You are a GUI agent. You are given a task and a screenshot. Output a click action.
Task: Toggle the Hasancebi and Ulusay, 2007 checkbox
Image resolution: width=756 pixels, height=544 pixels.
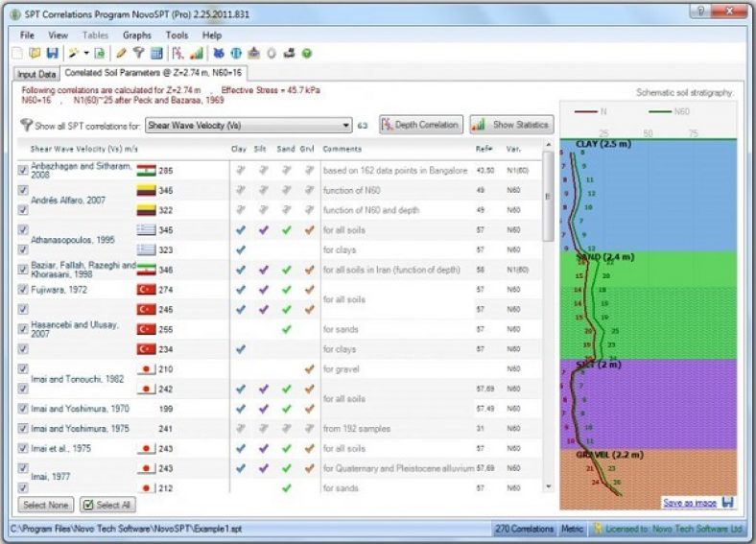click(x=23, y=329)
